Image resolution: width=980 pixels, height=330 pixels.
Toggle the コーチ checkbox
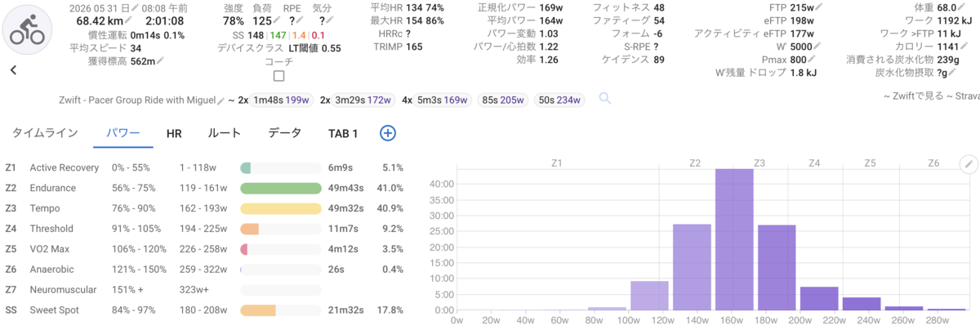pos(279,76)
